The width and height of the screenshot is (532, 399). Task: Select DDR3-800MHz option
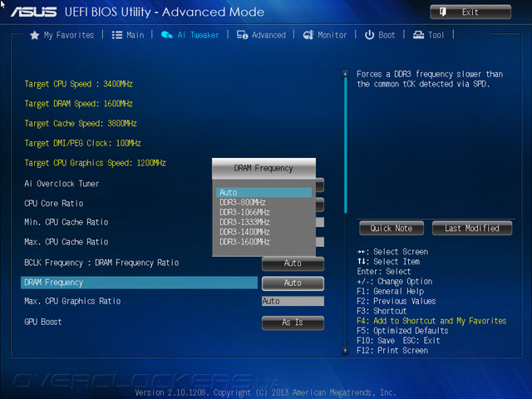coord(264,202)
